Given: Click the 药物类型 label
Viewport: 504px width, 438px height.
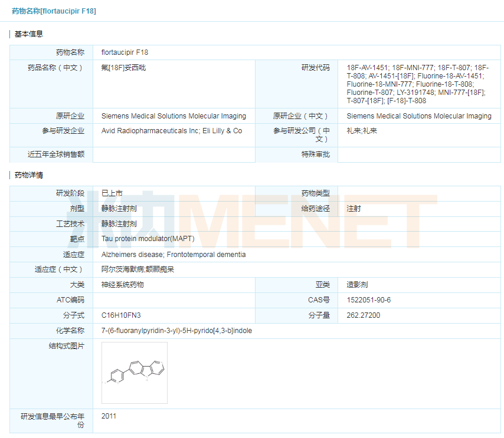Looking at the screenshot, I should [x=316, y=193].
